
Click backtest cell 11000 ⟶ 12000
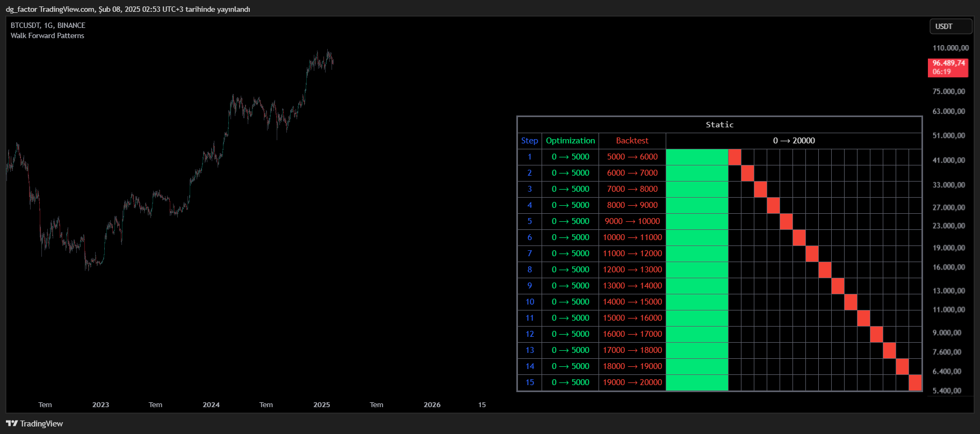tap(632, 254)
